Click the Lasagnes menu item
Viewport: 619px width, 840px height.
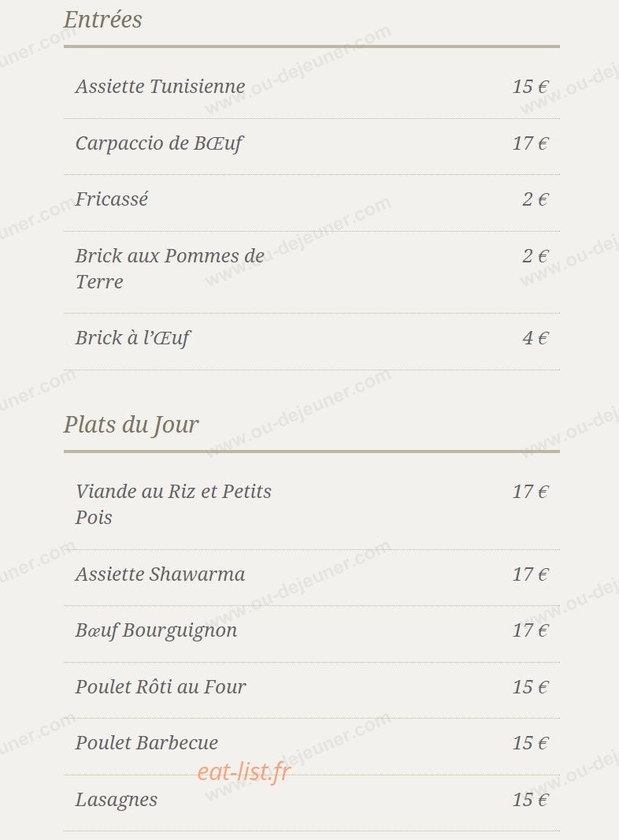(117, 800)
